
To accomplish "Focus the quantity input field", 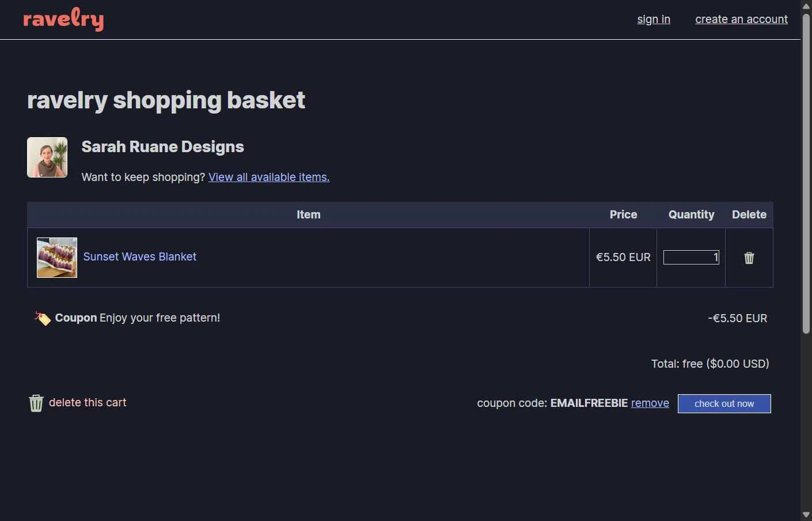I will 691,257.
